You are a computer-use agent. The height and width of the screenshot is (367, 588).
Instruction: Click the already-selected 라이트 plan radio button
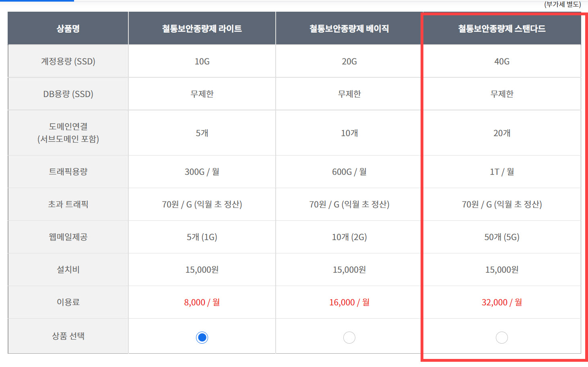pos(202,337)
